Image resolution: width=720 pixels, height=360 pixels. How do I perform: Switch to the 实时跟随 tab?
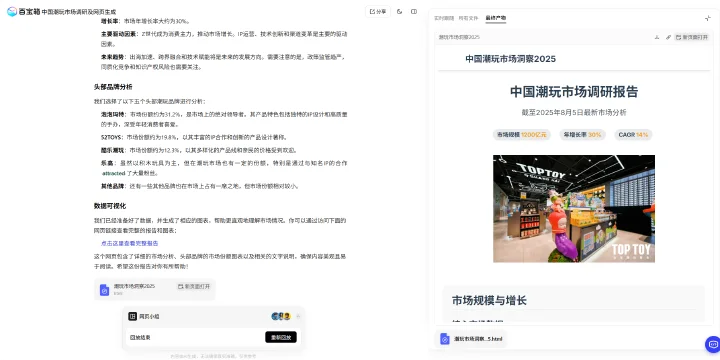click(444, 18)
